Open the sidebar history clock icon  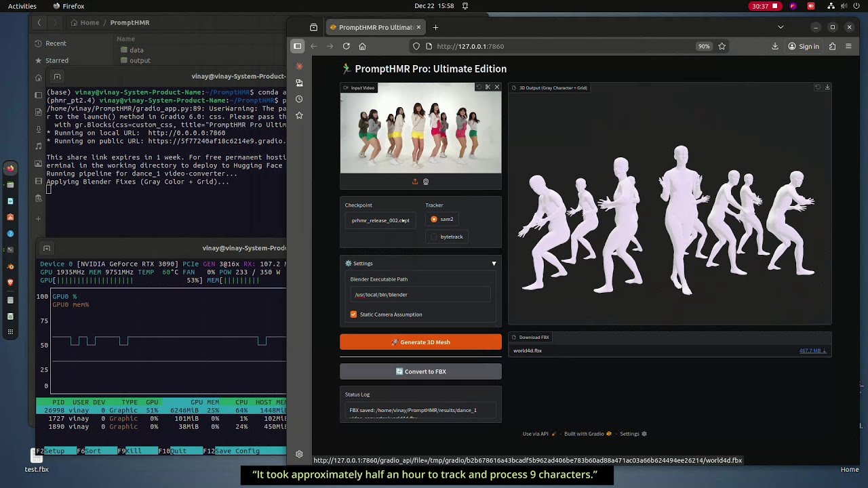[x=299, y=99]
